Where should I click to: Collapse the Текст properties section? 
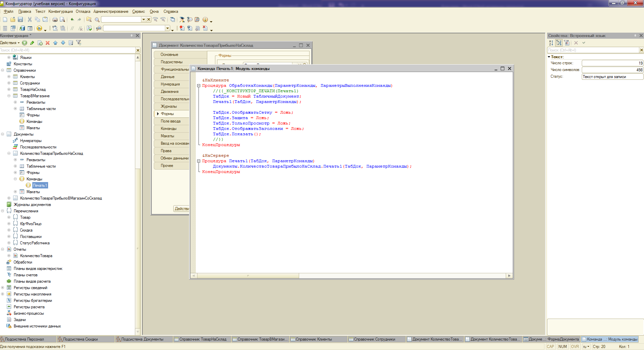click(x=549, y=57)
